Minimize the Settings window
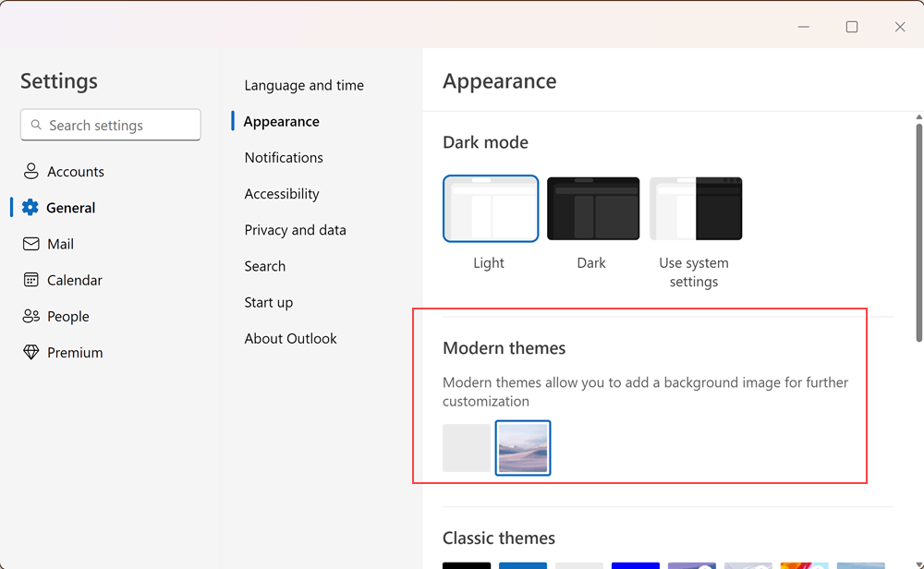 [x=803, y=27]
